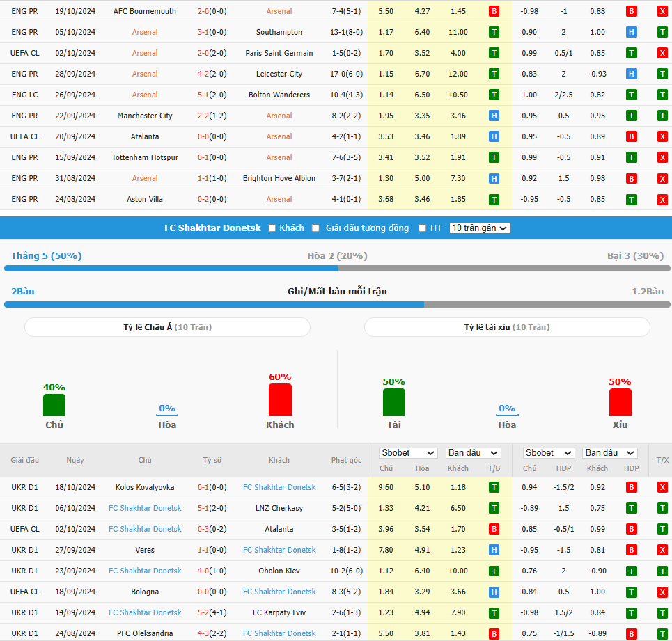Click Phạt góc column header
672x641 pixels.
(x=346, y=460)
